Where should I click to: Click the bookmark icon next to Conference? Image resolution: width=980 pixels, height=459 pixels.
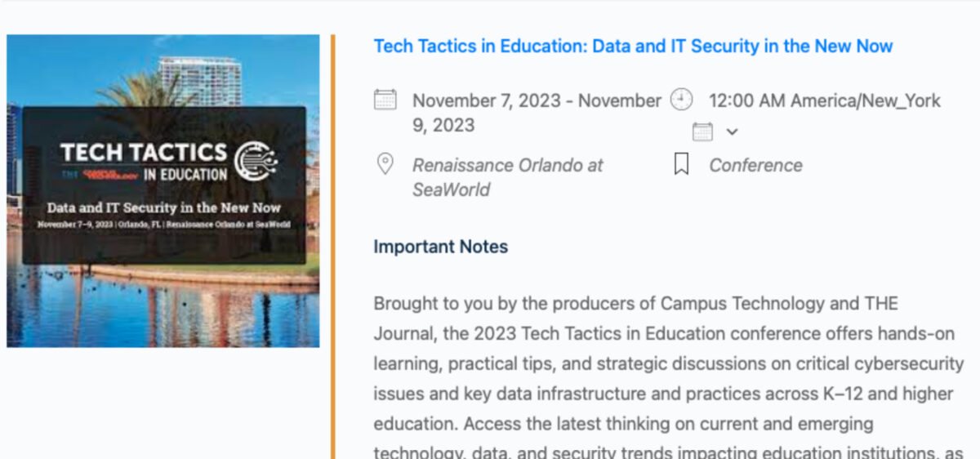pyautogui.click(x=681, y=165)
